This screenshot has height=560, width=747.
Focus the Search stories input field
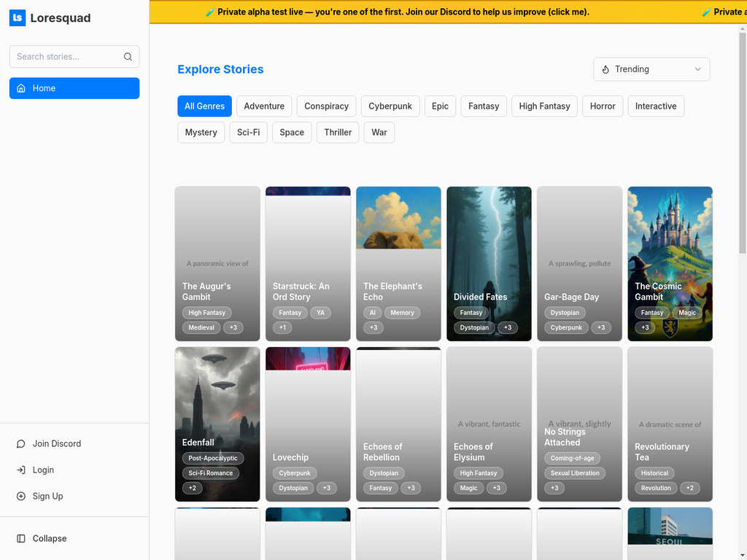(66, 57)
